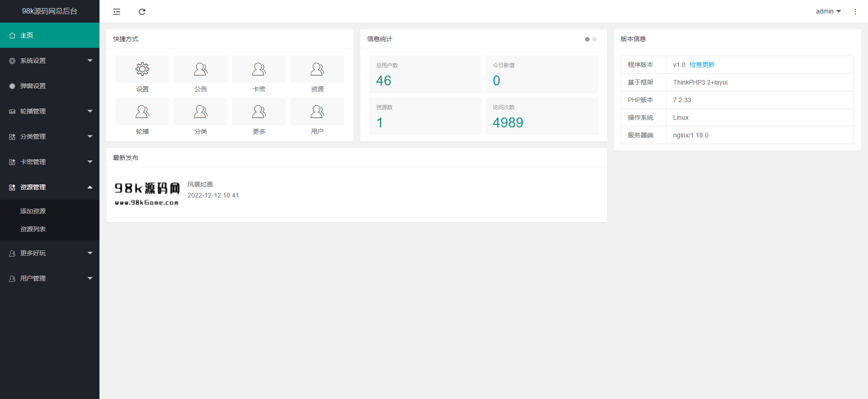The width and height of the screenshot is (868, 399).
Task: Open the 风景如画 post title
Action: click(x=200, y=184)
